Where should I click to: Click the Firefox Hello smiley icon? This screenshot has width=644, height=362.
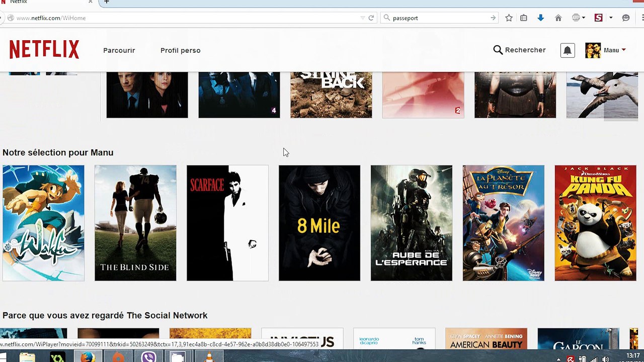pyautogui.click(x=626, y=18)
